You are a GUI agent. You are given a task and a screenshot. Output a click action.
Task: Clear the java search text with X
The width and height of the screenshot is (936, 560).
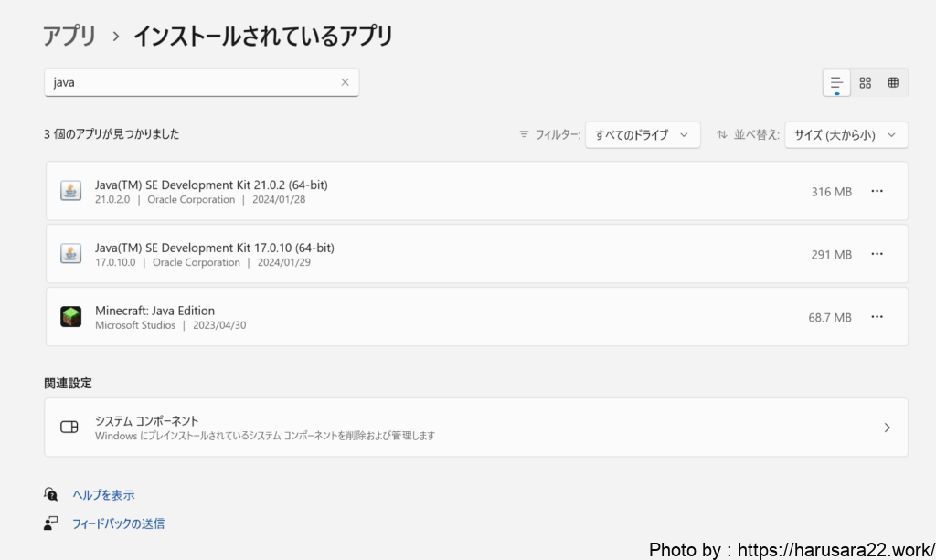pyautogui.click(x=345, y=82)
